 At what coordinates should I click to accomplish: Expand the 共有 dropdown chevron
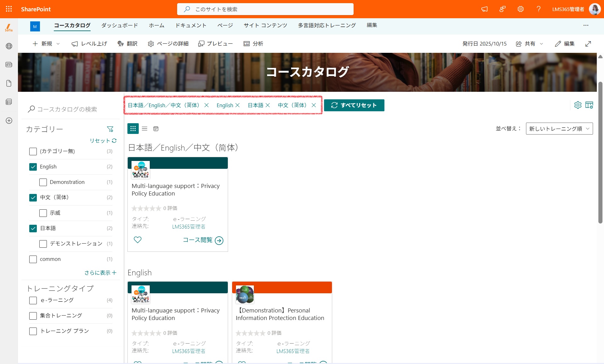point(541,44)
